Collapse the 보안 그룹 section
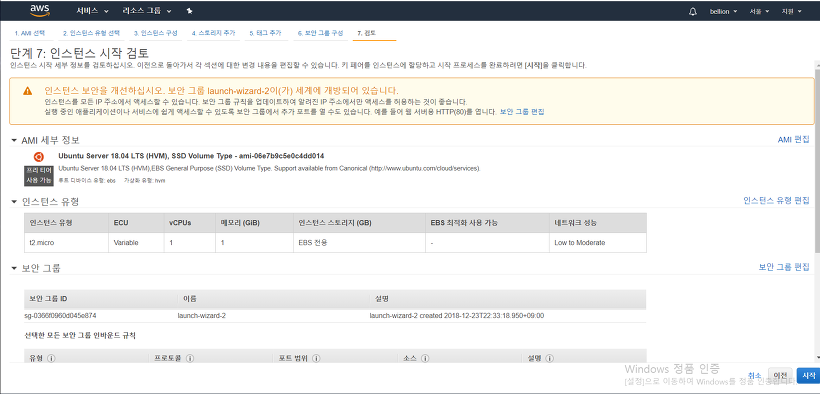Screen dimensions: 820x394 coord(14,268)
